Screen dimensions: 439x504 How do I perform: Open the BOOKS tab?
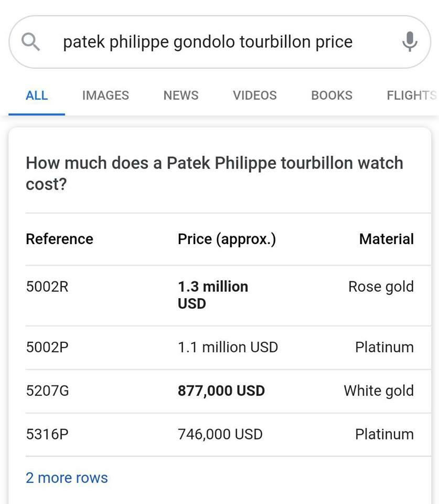[331, 96]
